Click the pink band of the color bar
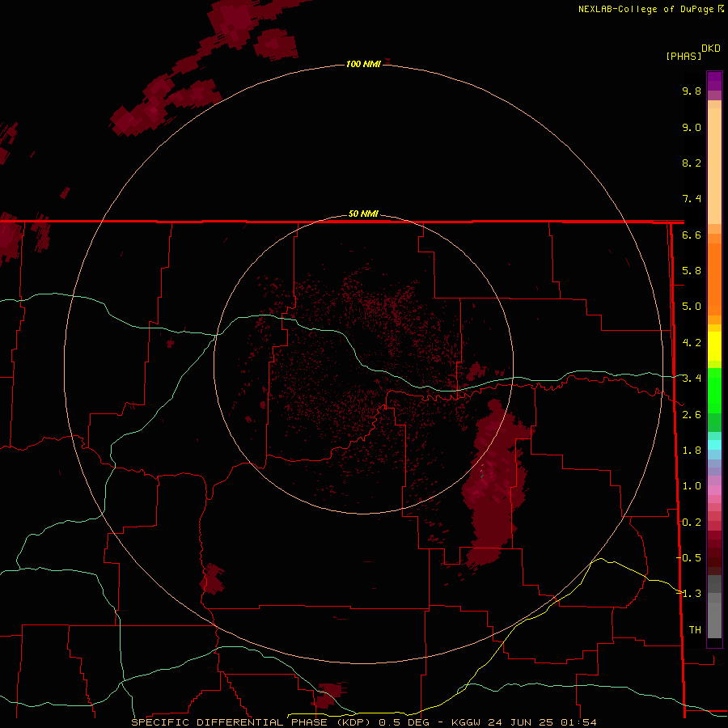The image size is (728, 728). click(714, 490)
